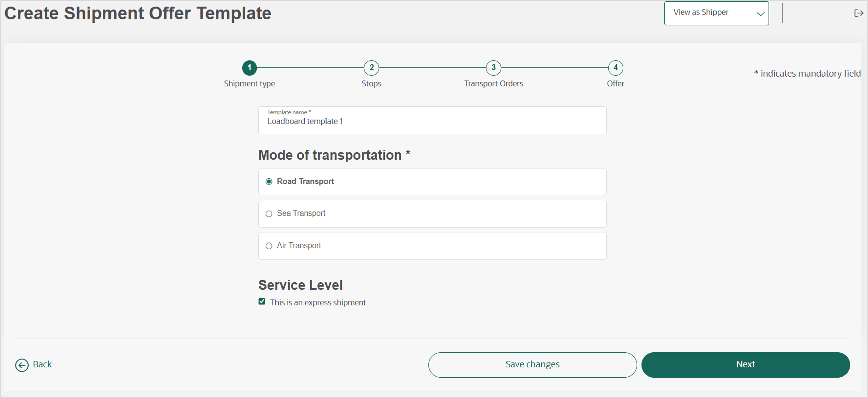Open the View as Shipper dropdown
The image size is (868, 398).
pos(716,13)
